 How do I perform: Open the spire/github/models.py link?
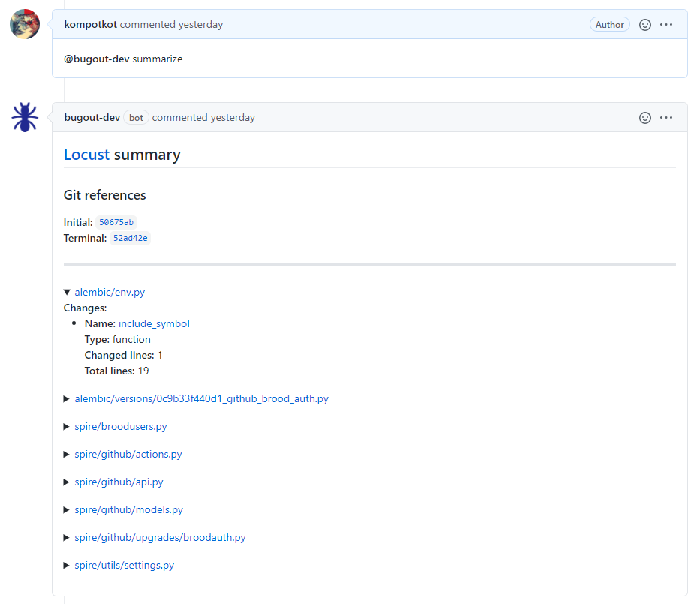pos(128,509)
